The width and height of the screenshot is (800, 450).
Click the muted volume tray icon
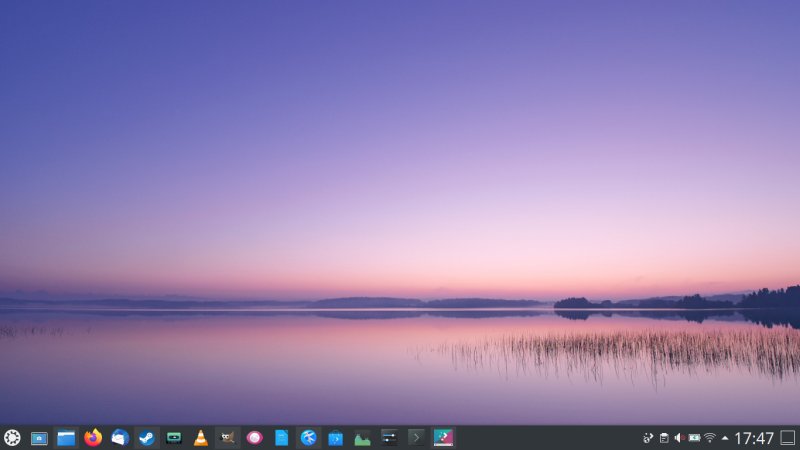(x=679, y=438)
